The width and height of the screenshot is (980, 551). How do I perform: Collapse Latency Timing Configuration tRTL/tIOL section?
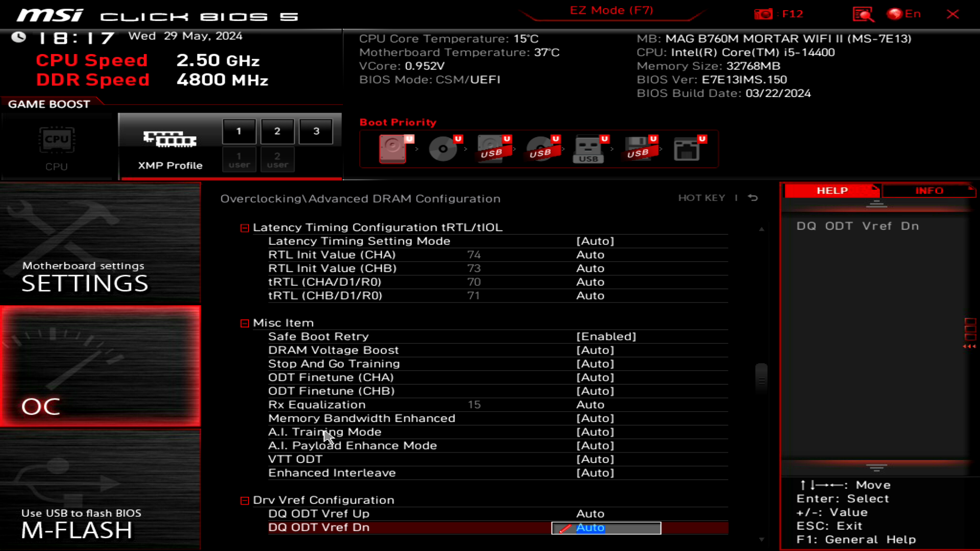pyautogui.click(x=244, y=228)
